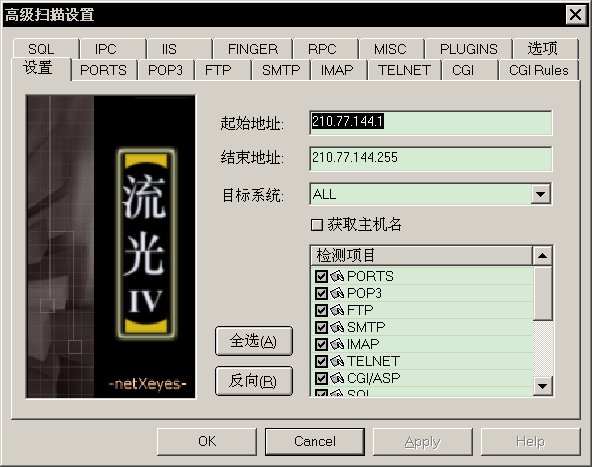
Task: Click the detection list scrollbar thumb
Action: (543, 293)
